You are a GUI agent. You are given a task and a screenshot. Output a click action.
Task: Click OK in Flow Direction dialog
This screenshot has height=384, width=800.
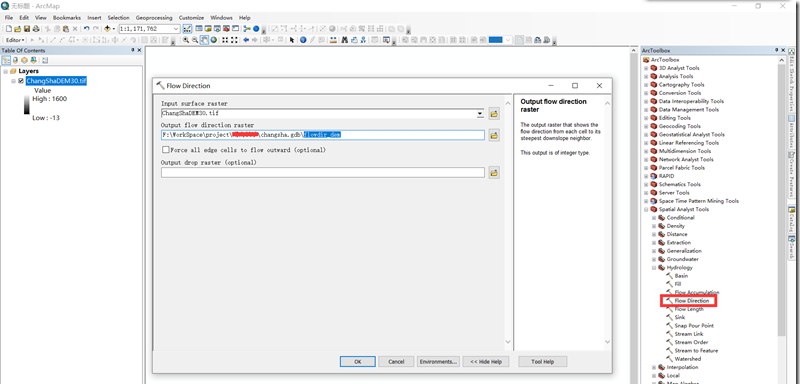click(x=358, y=361)
